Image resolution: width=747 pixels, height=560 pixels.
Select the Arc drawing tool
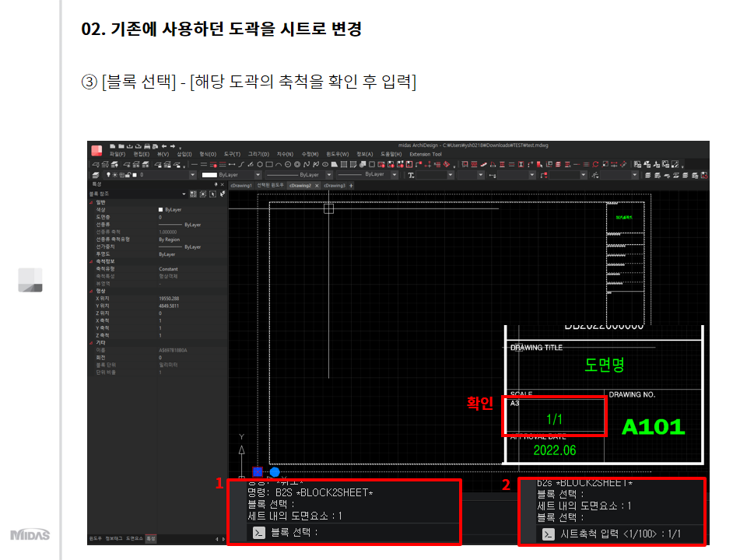click(x=279, y=165)
